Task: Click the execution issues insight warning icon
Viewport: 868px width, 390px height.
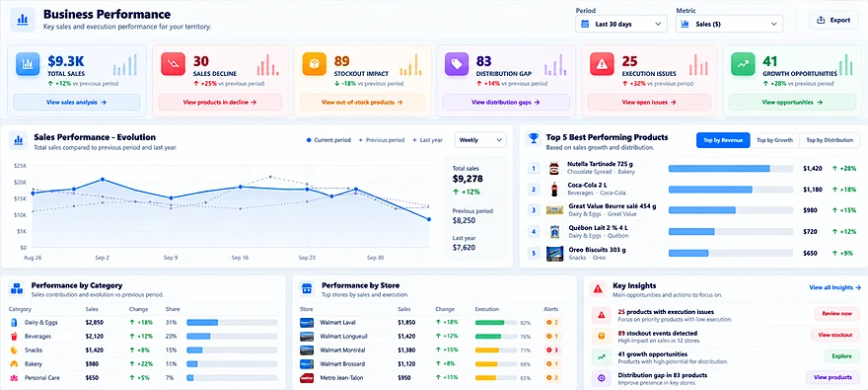Action: tap(601, 315)
